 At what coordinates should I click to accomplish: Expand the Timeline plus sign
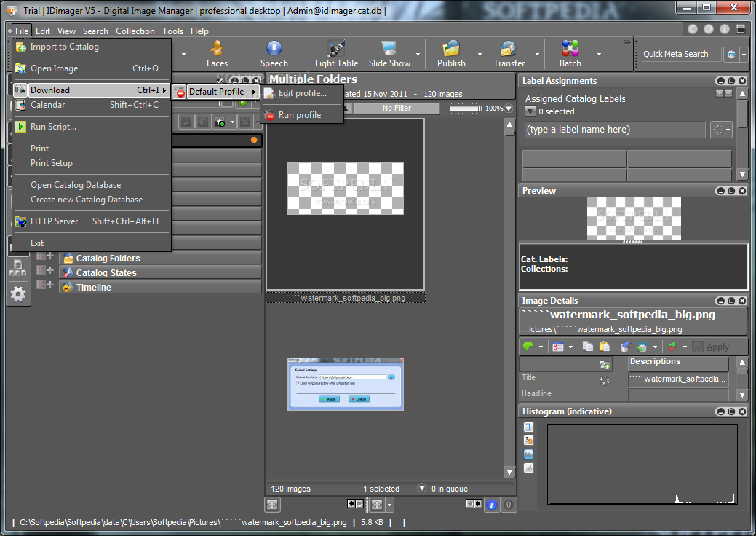click(50, 285)
